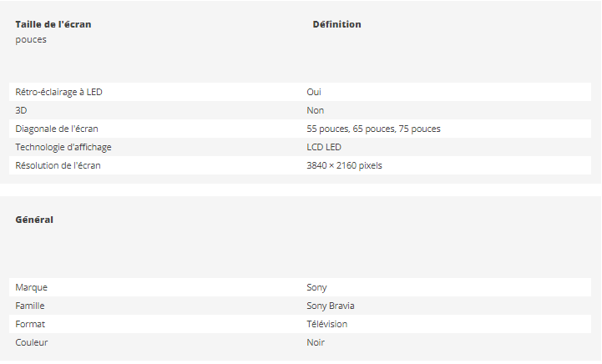
Task: Click the 'Oui' value for LED backlight
Action: pyautogui.click(x=314, y=92)
